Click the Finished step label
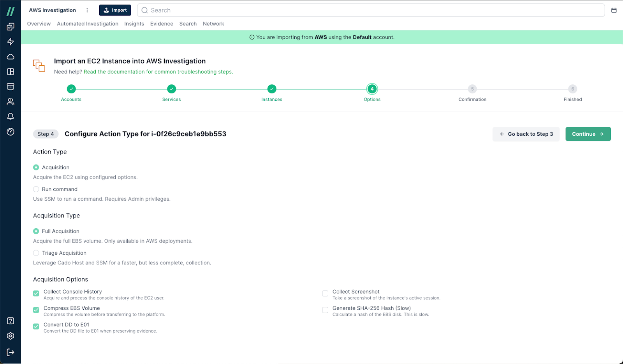The image size is (623, 364). (x=573, y=100)
